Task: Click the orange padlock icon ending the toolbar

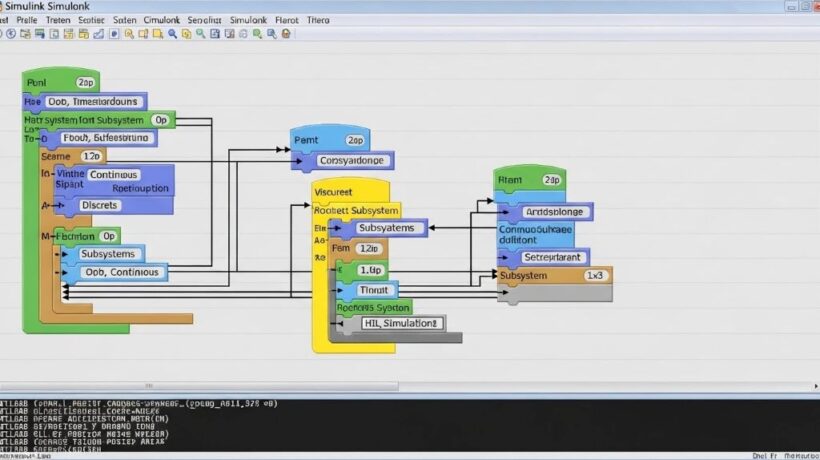Action: click(x=286, y=34)
